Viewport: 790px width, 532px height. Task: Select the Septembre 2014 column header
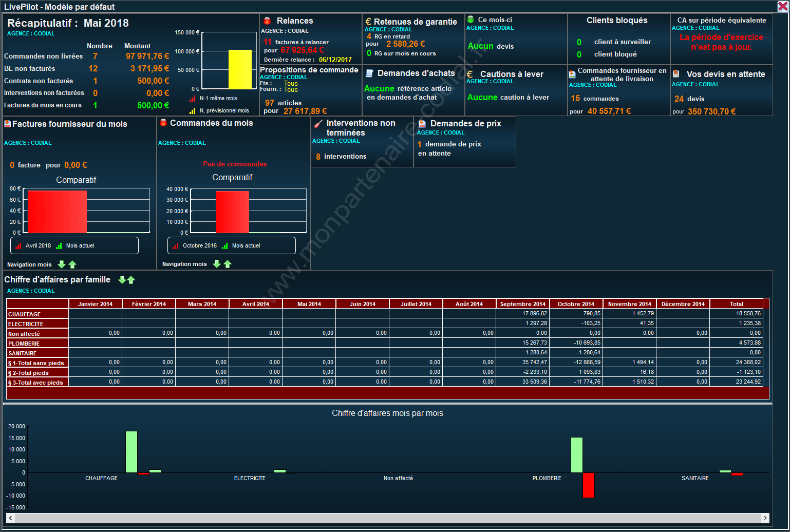522,304
